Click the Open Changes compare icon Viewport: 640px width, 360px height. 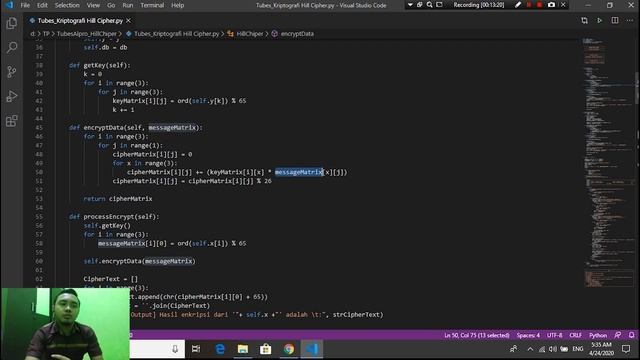[x=584, y=20]
